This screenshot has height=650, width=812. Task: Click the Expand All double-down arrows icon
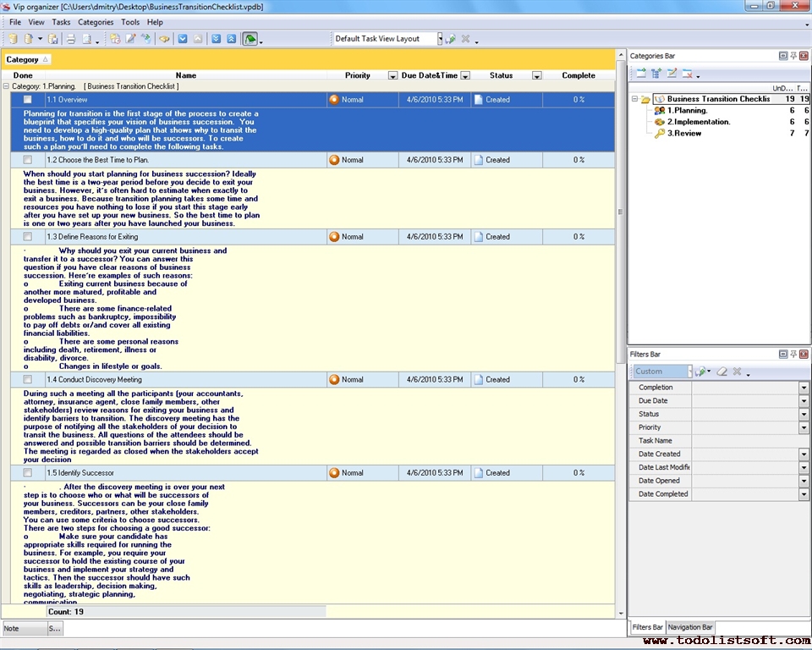coord(216,39)
